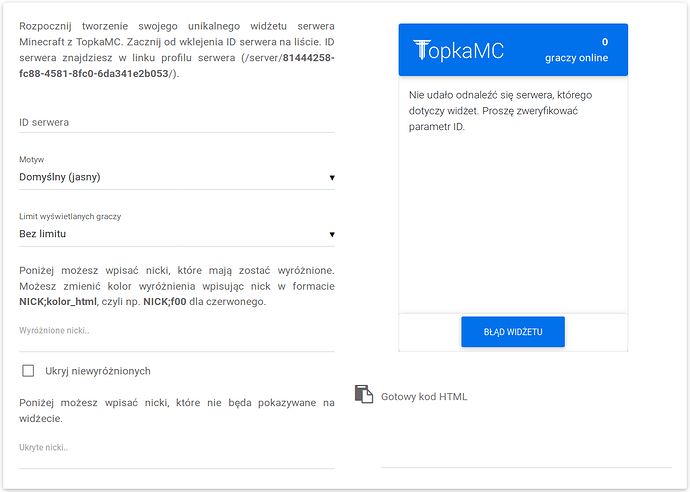This screenshot has width=690, height=492.
Task: Click the Motyw field label
Action: coord(32,159)
